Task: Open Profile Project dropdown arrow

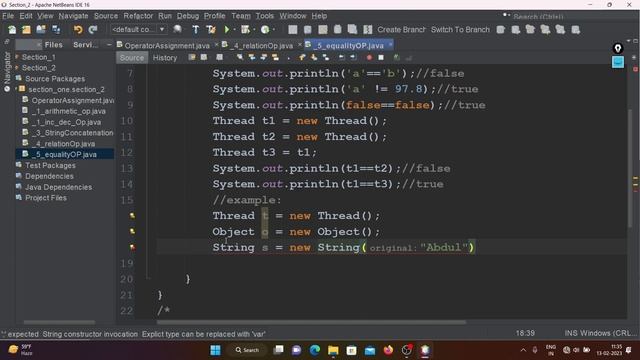Action: pos(273,30)
